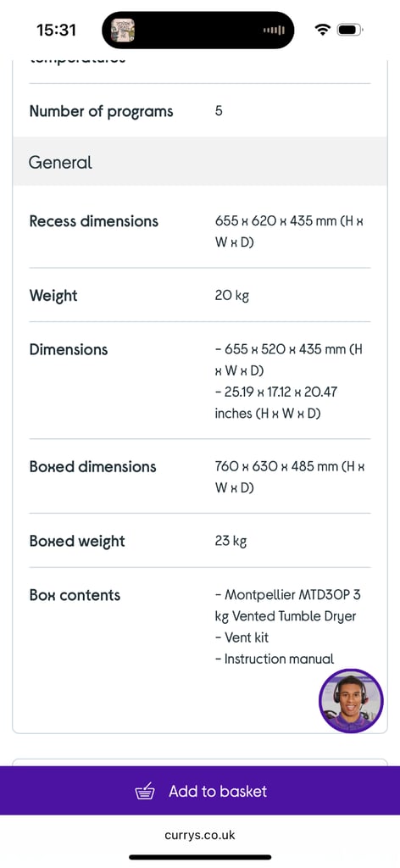Tap the Add to basket button
The height and width of the screenshot is (868, 400).
[x=200, y=791]
